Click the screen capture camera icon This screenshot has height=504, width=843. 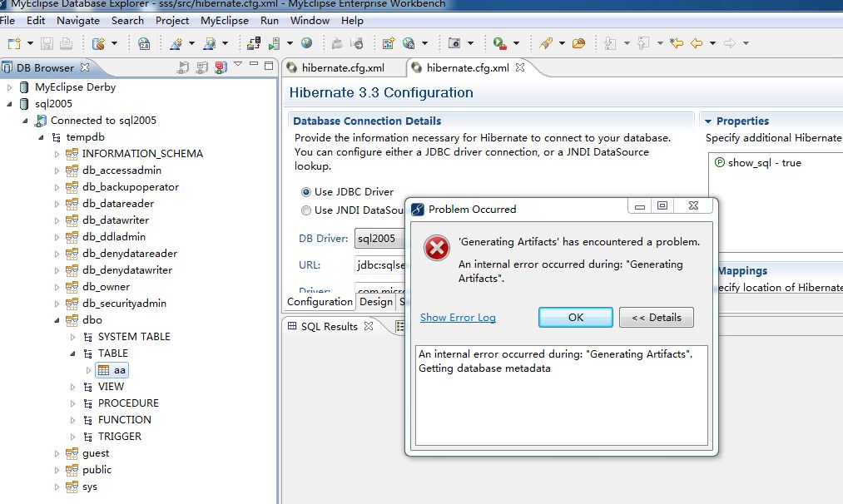(x=454, y=43)
